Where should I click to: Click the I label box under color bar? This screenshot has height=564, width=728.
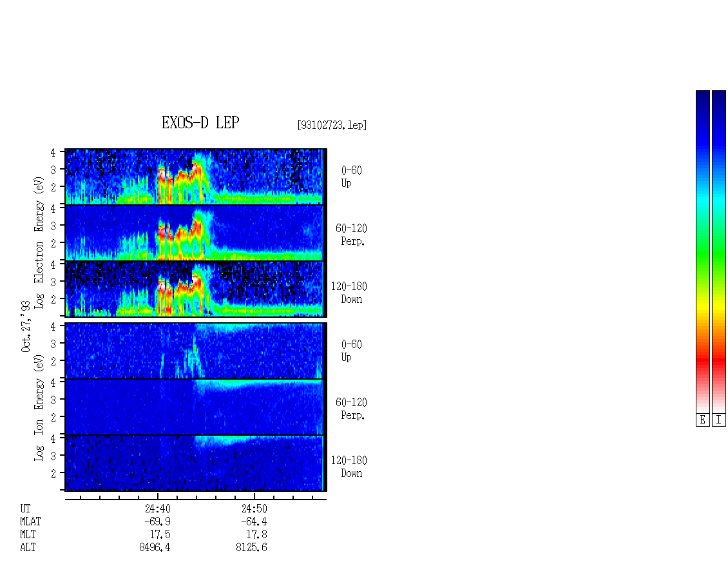(x=719, y=420)
